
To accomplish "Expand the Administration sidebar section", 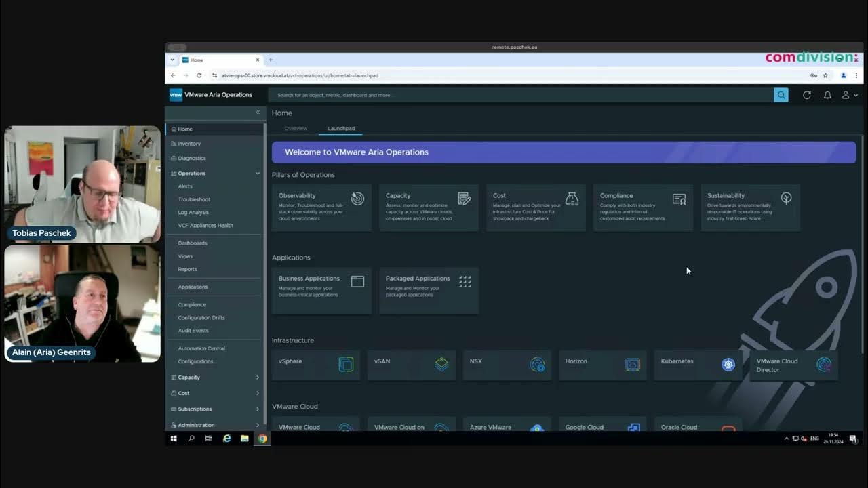I will tap(258, 425).
